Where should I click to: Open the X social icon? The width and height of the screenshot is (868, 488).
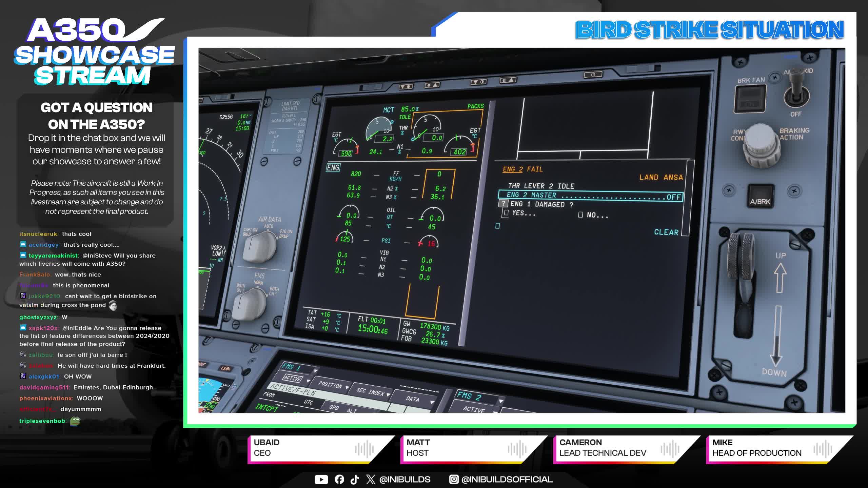point(371,479)
